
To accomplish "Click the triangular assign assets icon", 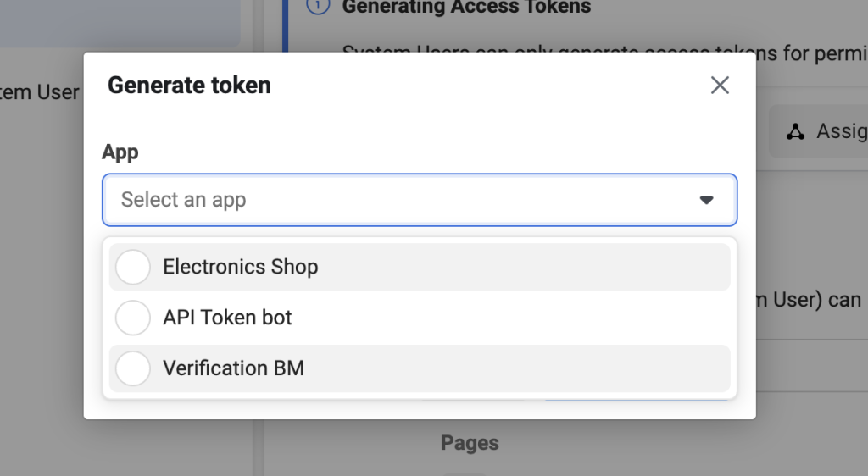I will tap(795, 131).
